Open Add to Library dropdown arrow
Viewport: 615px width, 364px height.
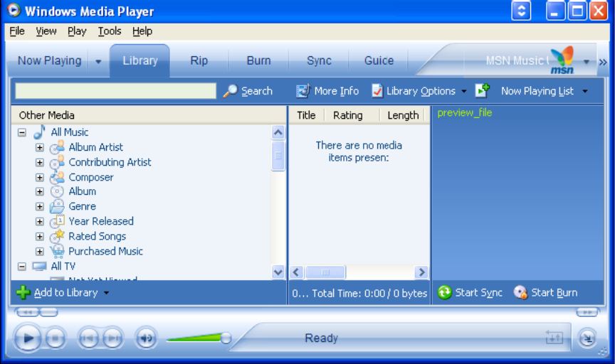click(x=106, y=293)
